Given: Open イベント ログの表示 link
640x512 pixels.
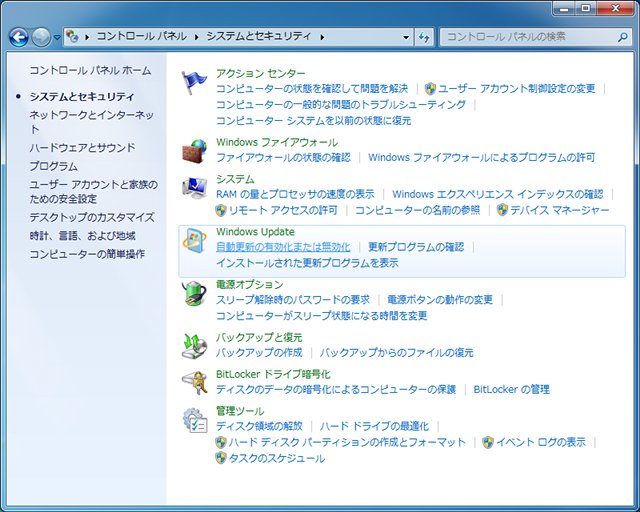Looking at the screenshot, I should pyautogui.click(x=540, y=442).
